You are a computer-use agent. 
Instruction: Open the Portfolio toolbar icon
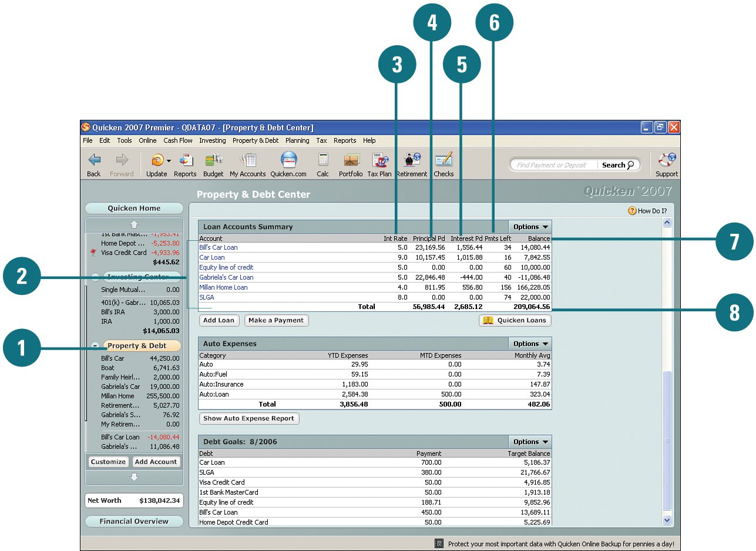(x=352, y=160)
